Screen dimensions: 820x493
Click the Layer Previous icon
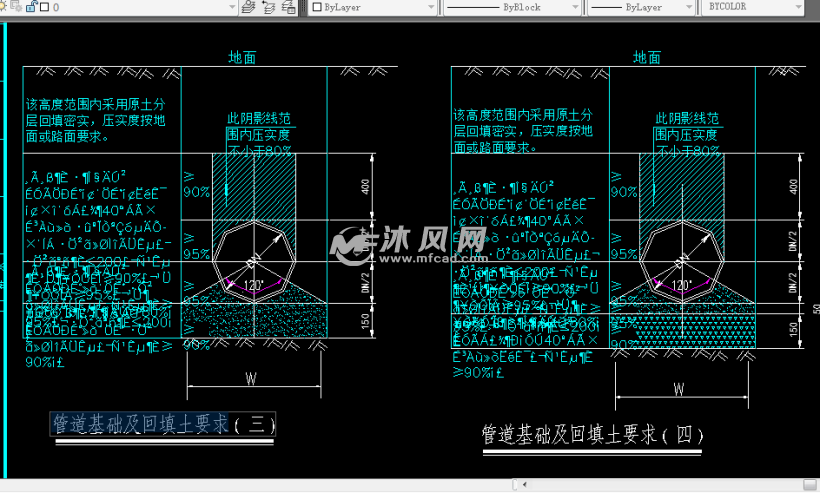coord(268,6)
